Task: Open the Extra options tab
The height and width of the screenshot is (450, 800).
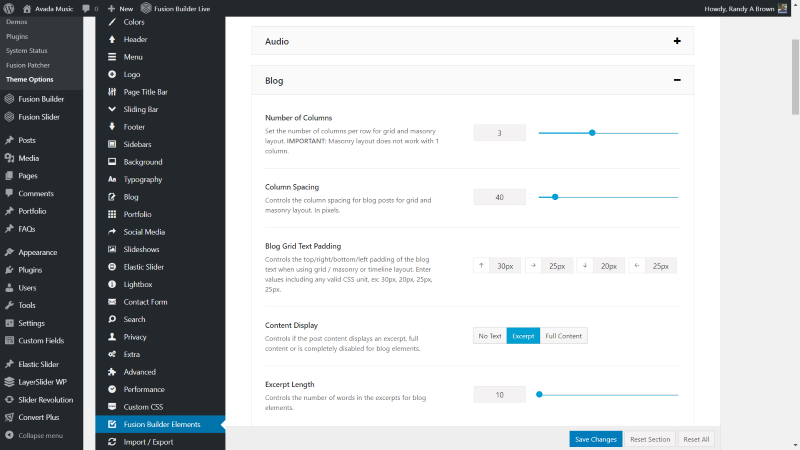Action: point(160,354)
